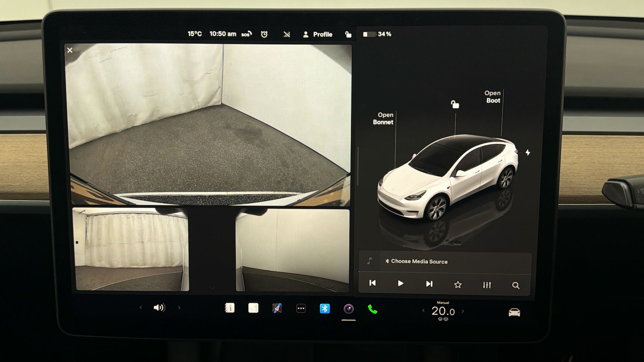Open the owner's manual app icon
Viewport: 644px width, 362px height.
(230, 308)
